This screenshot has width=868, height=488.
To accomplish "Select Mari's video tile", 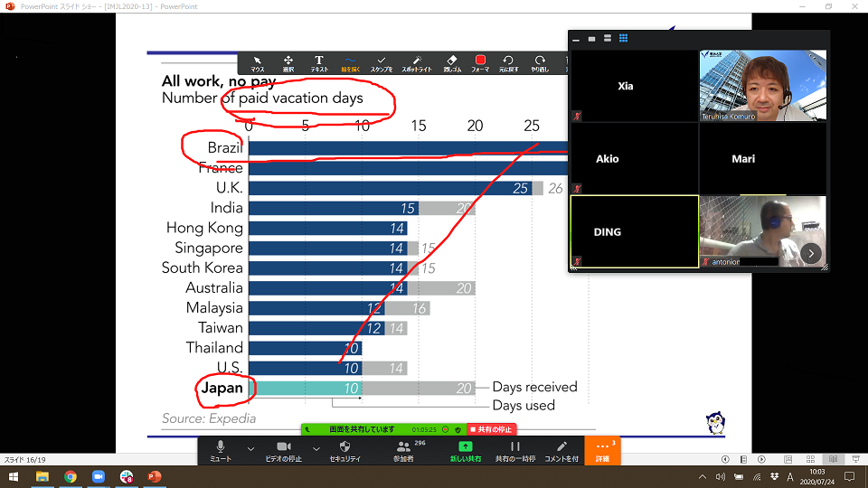I will (x=763, y=159).
